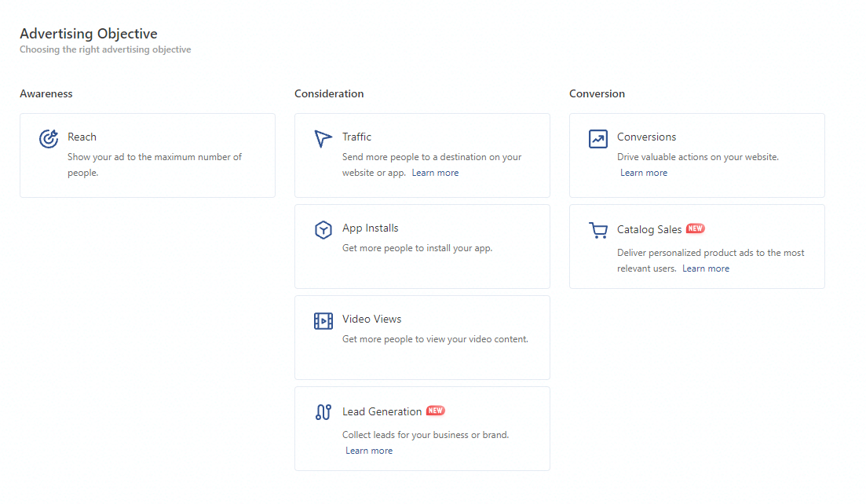Viewport: 866px width, 504px height.
Task: Click the NEW badge beside Lead Generation
Action: click(x=436, y=411)
